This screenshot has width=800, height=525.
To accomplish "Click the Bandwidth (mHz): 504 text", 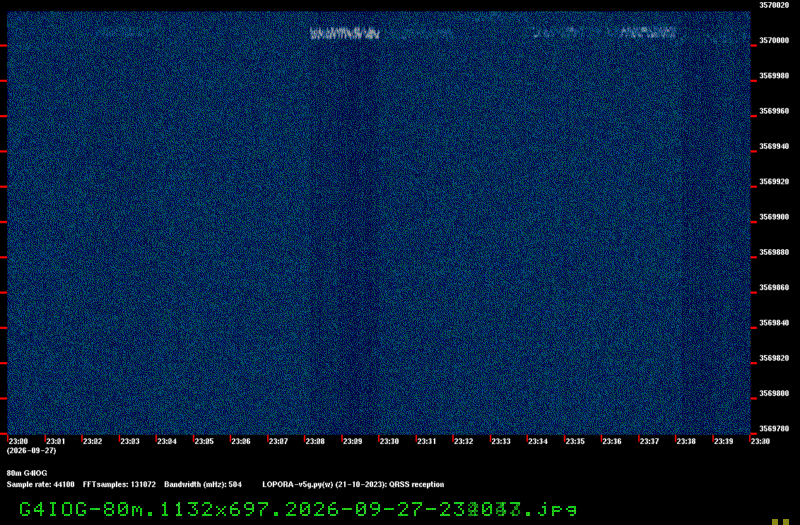I will pyautogui.click(x=203, y=485).
